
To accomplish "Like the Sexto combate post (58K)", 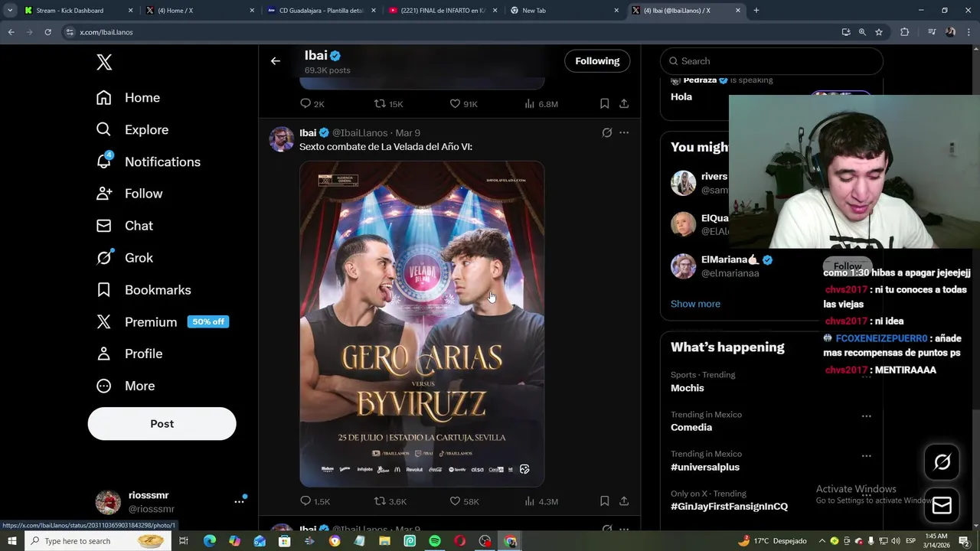I will pos(464,501).
